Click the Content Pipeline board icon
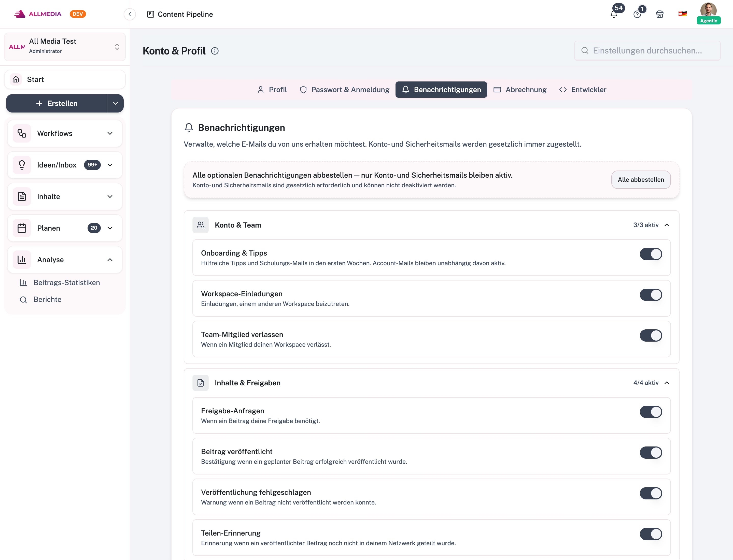 coord(151,14)
